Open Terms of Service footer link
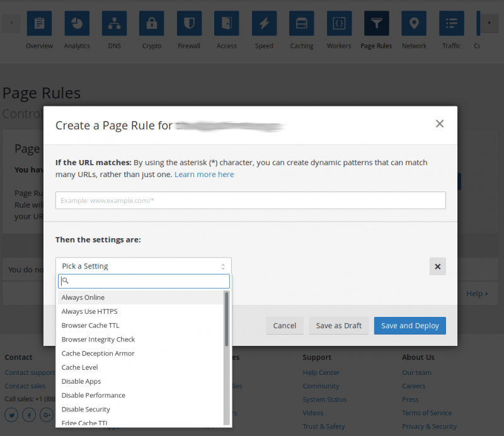 [x=427, y=413]
